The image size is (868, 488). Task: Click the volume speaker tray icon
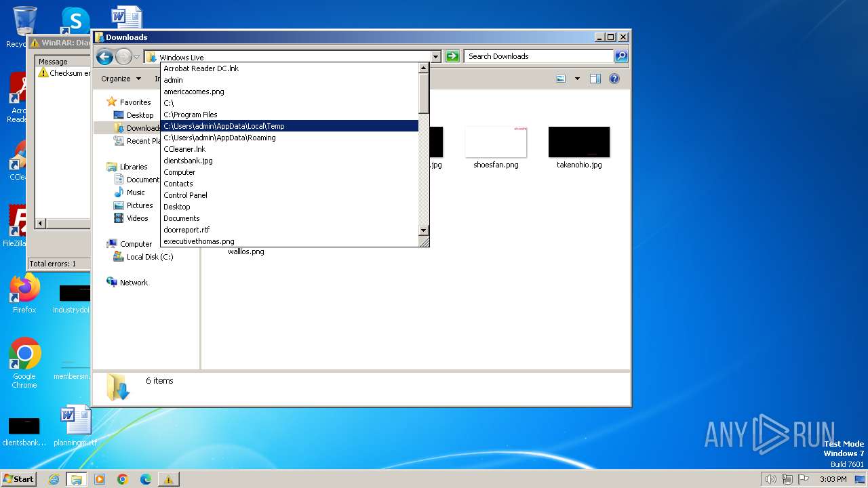(x=770, y=479)
